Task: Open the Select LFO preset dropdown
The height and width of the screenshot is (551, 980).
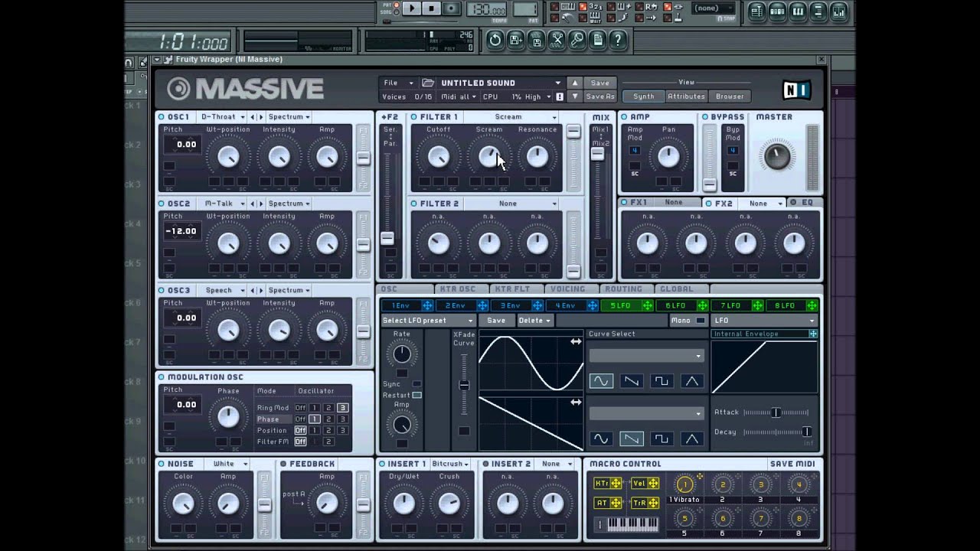Action: 428,321
